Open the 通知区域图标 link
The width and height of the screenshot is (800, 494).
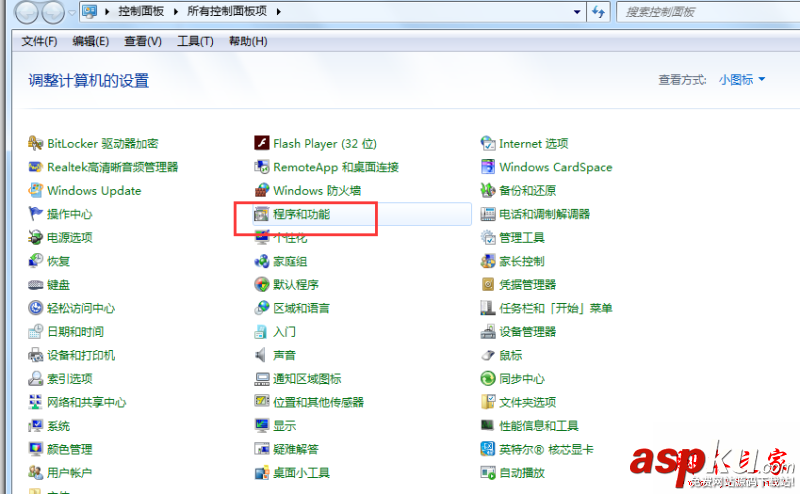(x=307, y=379)
